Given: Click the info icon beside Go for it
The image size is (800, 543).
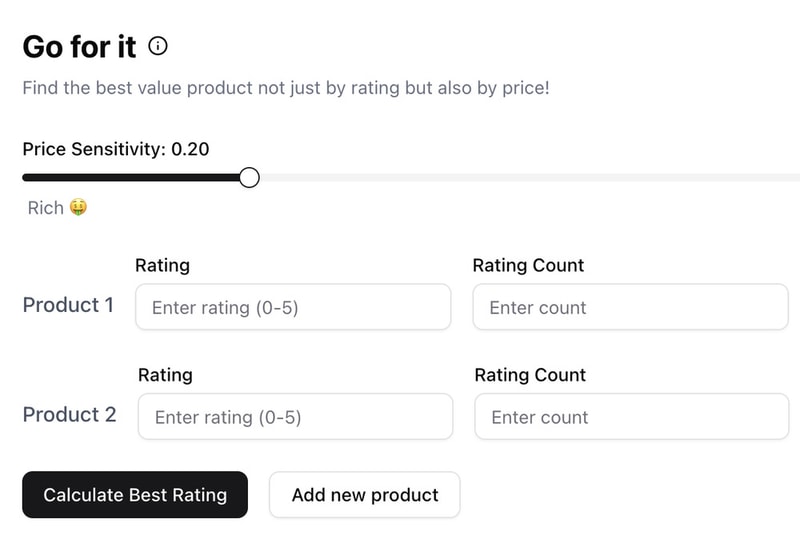Looking at the screenshot, I should pyautogui.click(x=158, y=46).
